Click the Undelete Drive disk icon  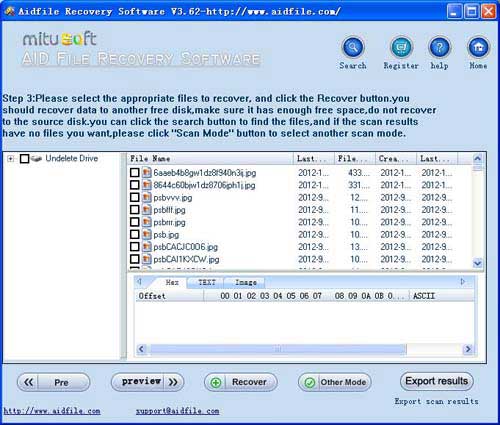coord(37,159)
